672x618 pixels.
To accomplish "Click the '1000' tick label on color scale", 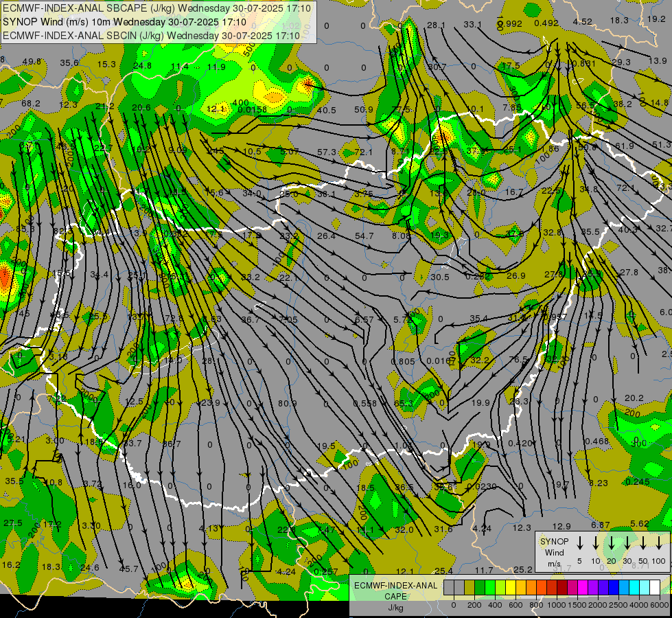I will [557, 605].
